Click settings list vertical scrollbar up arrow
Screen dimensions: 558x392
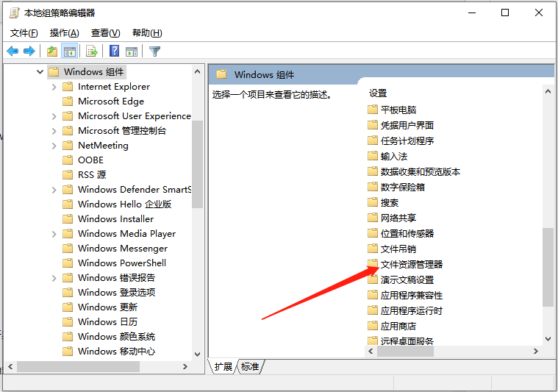pyautogui.click(x=548, y=91)
